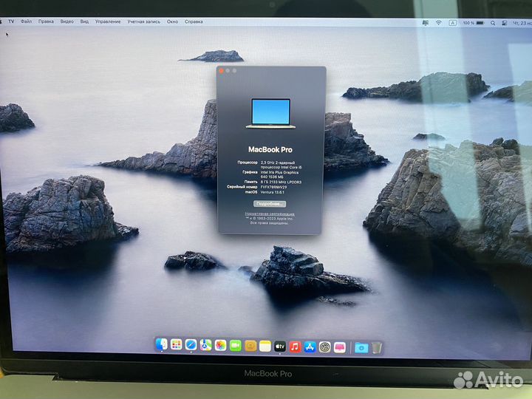Screen dimensions: 532x399
Task: Open Control Center from menu bar
Action: click(505, 23)
